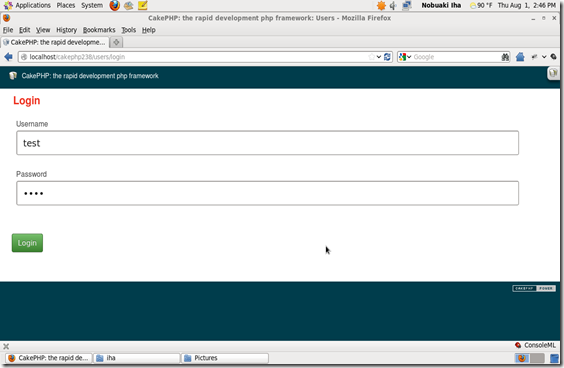This screenshot has width=564, height=368.
Task: Open the debug kit icon at top right
Action: [553, 73]
